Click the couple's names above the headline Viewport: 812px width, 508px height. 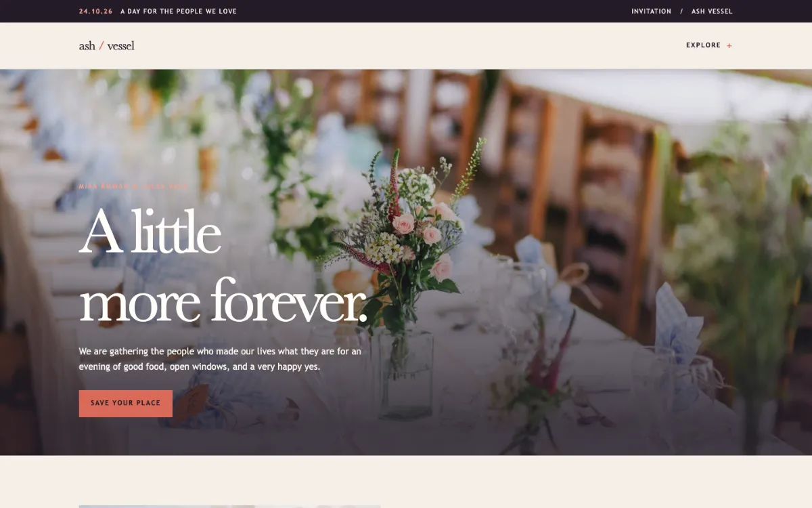133,186
